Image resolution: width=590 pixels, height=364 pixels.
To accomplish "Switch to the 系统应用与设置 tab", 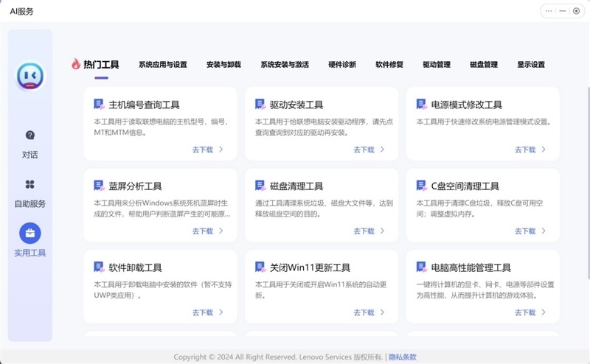I will [162, 65].
